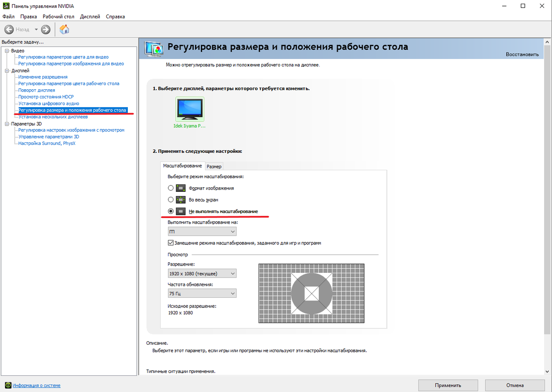552x392 pixels.
Task: Open Установка нескольких дисплеев item
Action: (53, 117)
